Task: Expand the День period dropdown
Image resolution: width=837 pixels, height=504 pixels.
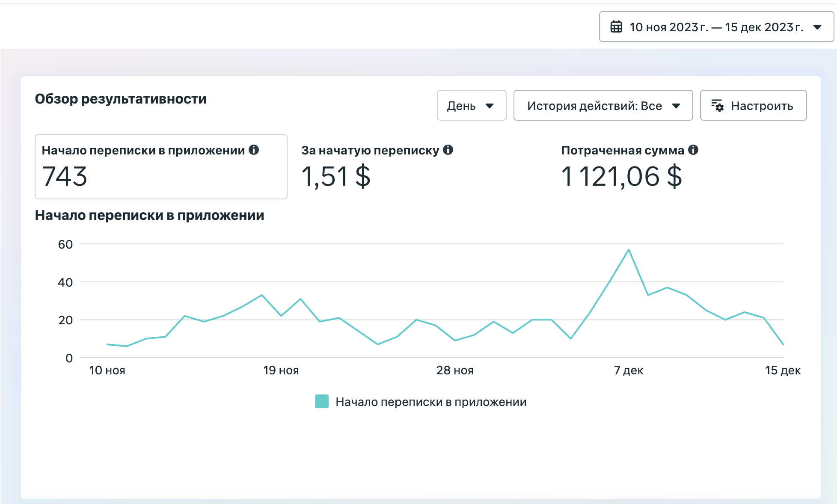Action: 472,105
